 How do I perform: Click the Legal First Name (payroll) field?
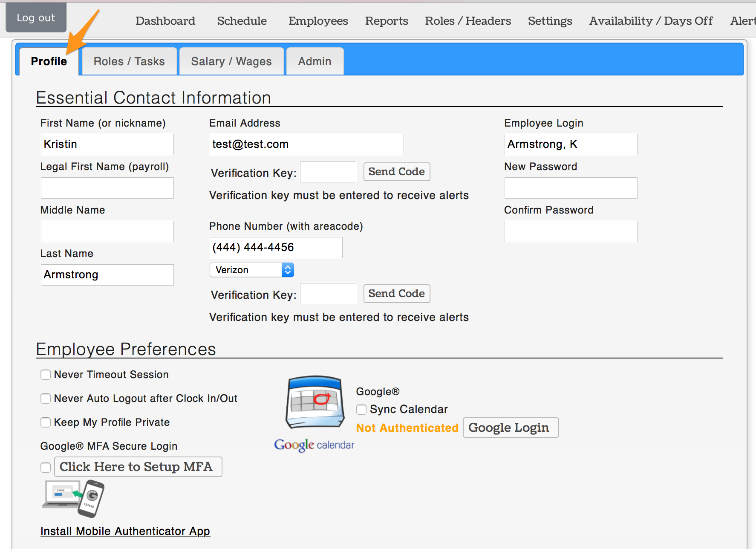coord(107,188)
